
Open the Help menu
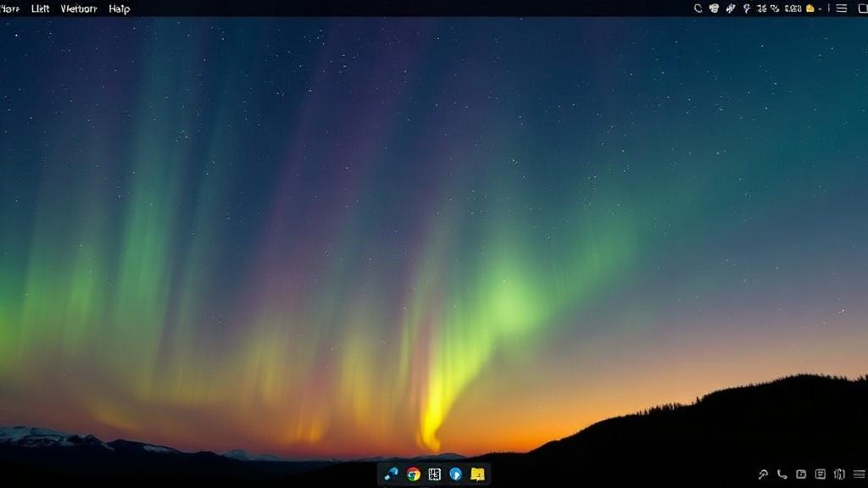tap(119, 8)
